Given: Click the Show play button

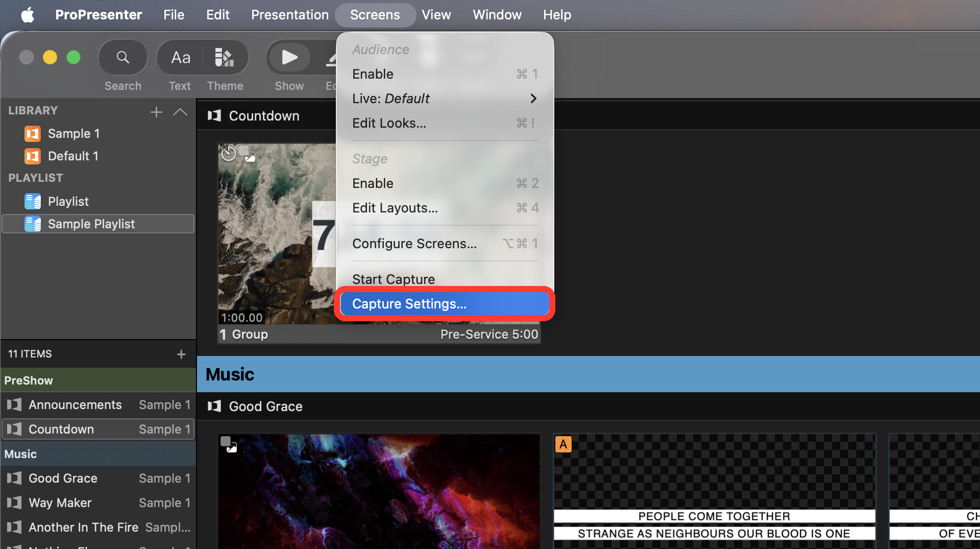Looking at the screenshot, I should click(x=289, y=57).
